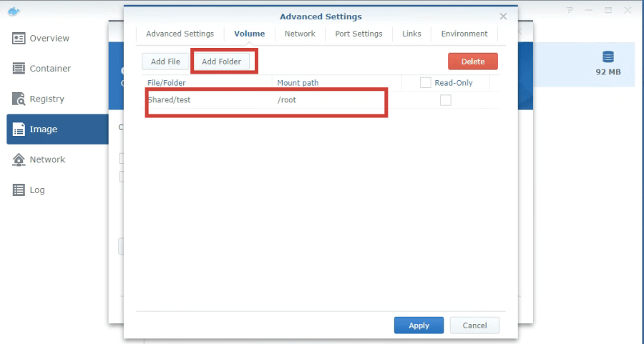The image size is (644, 344).
Task: Click the Image sidebar icon
Action: (x=19, y=129)
